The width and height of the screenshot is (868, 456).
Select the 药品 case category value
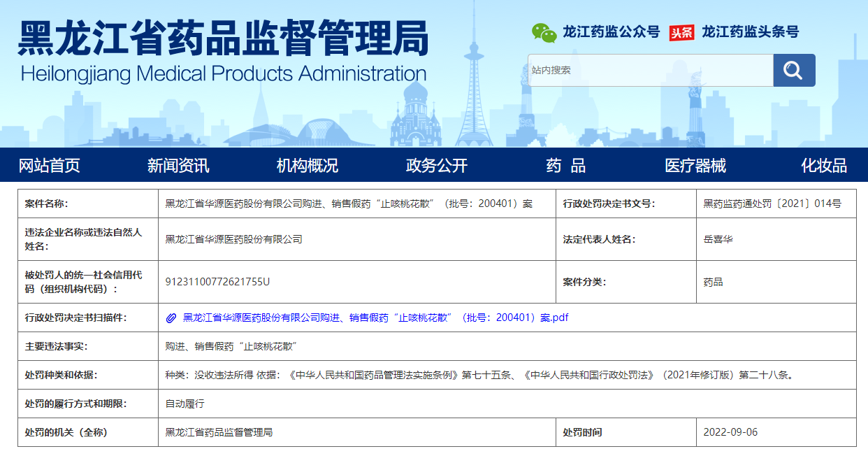tap(713, 282)
